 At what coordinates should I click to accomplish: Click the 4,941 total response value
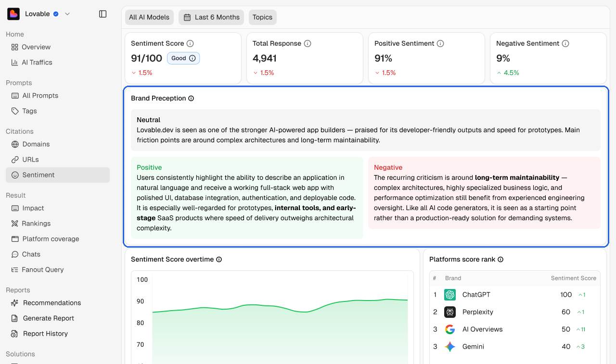click(x=265, y=58)
